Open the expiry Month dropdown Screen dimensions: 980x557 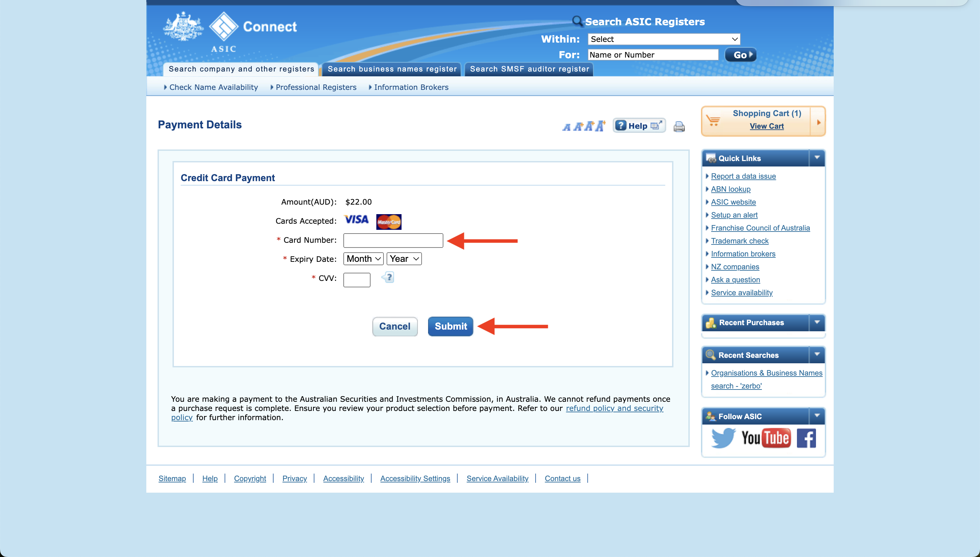pyautogui.click(x=363, y=259)
